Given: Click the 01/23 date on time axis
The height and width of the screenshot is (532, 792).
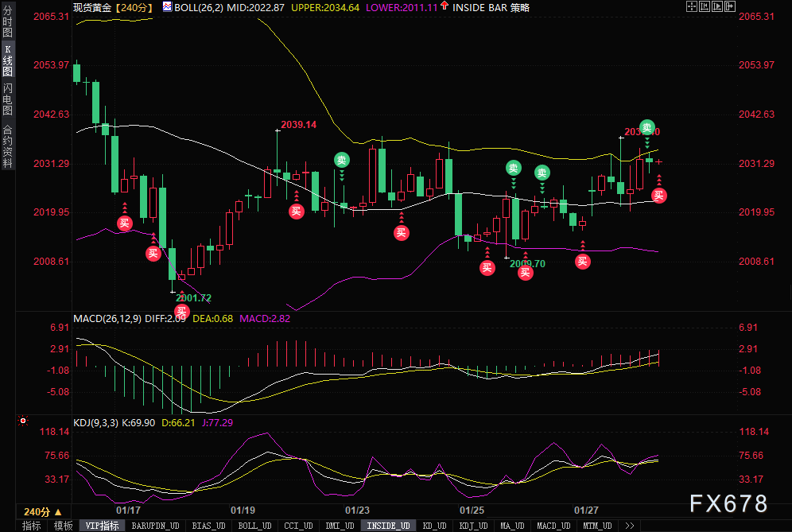Looking at the screenshot, I should click(357, 510).
